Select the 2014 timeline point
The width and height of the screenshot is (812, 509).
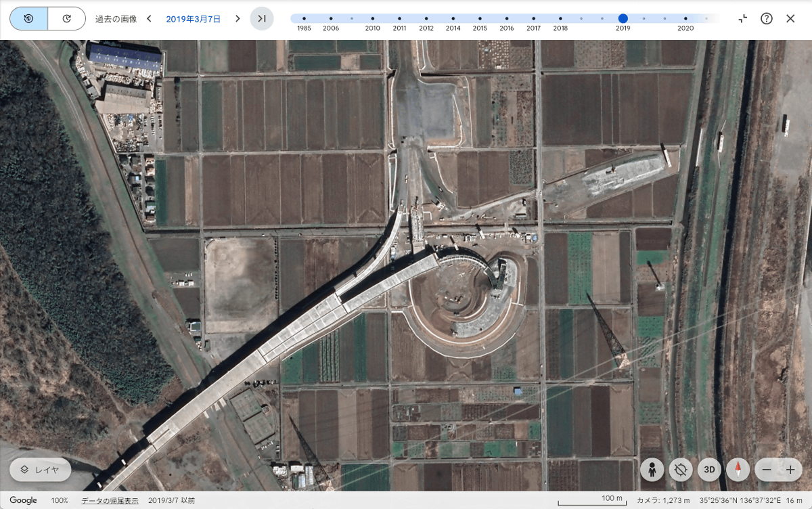point(453,18)
